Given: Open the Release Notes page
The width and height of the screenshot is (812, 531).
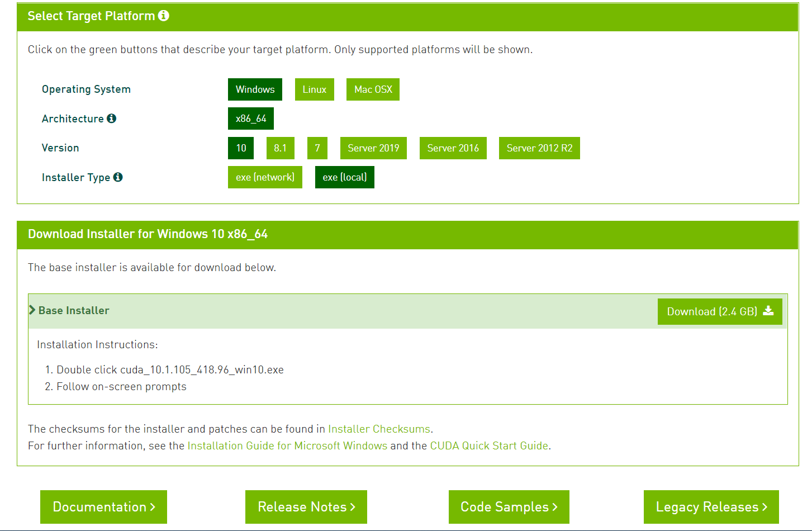Looking at the screenshot, I should [306, 507].
